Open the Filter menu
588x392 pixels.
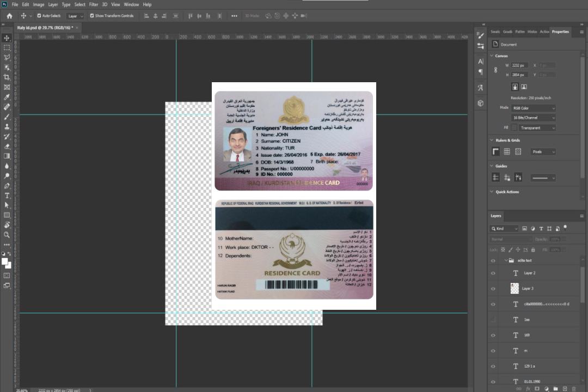(x=94, y=4)
